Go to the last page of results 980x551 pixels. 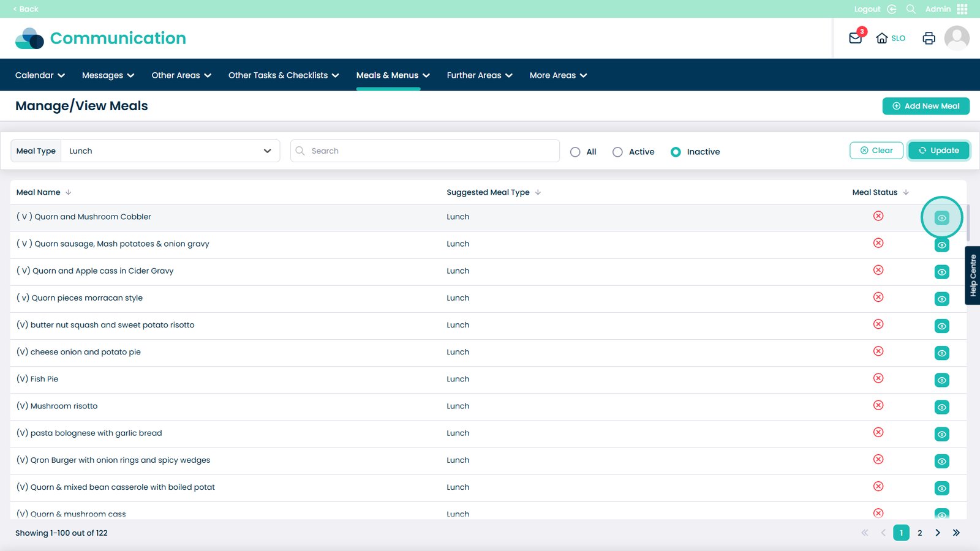click(956, 533)
